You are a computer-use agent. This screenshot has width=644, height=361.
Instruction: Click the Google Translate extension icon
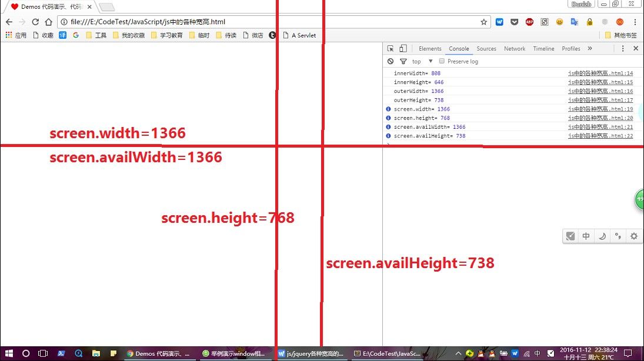(x=574, y=22)
